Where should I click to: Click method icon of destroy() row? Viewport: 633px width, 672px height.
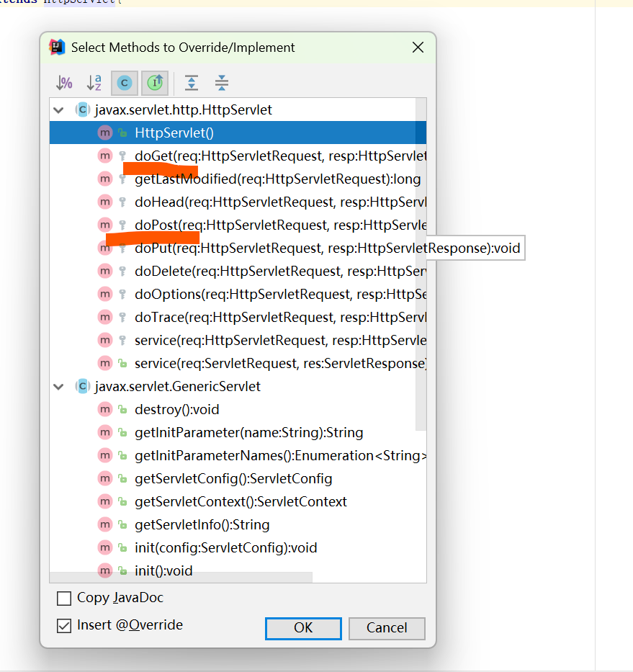pos(105,409)
